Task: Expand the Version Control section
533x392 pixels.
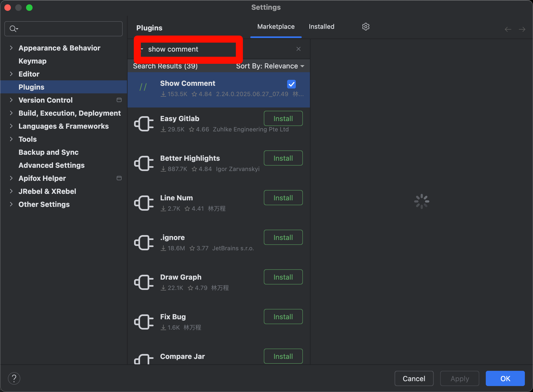Action: [11, 100]
